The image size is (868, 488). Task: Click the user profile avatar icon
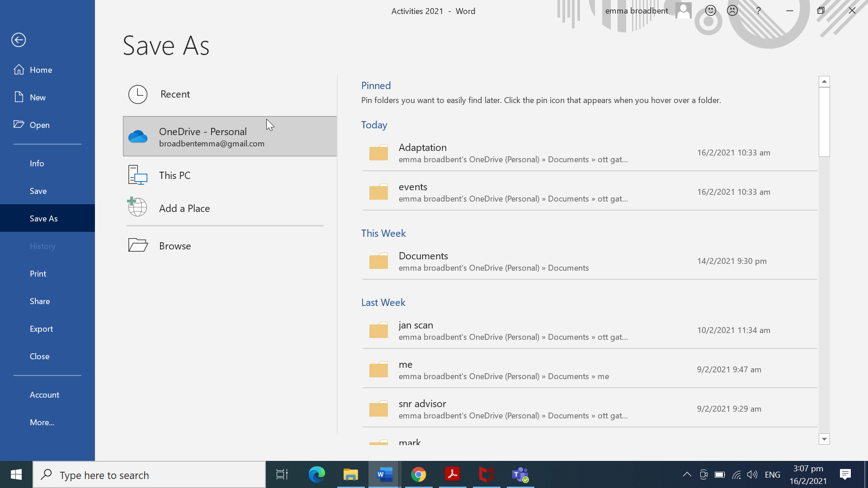point(684,10)
